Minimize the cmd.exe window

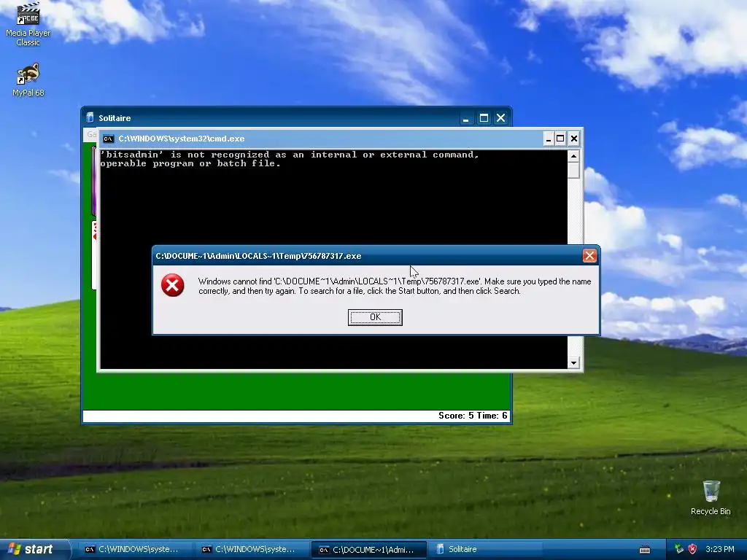[549, 139]
